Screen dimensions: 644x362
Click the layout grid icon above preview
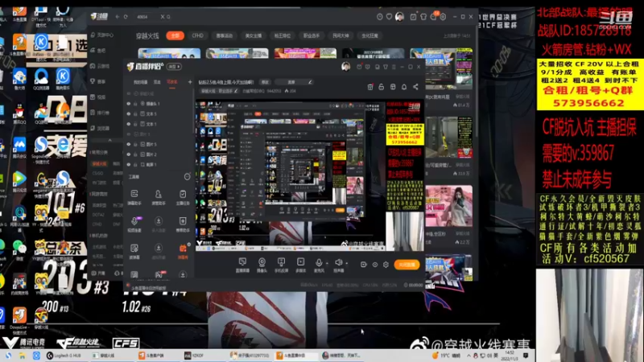point(393,87)
